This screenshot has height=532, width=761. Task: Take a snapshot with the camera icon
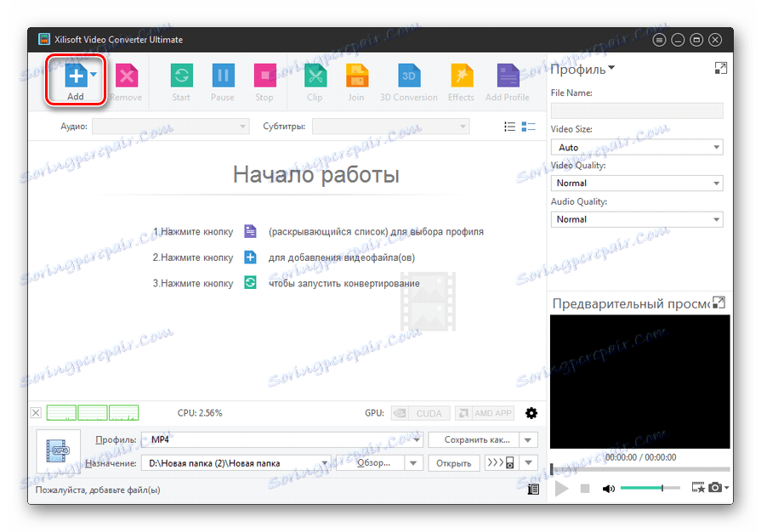coord(715,488)
